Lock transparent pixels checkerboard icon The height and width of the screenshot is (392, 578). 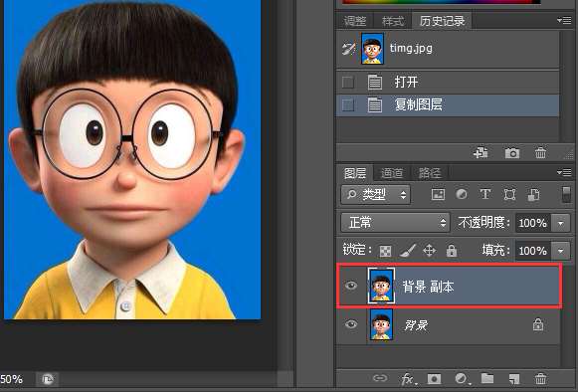pos(385,251)
